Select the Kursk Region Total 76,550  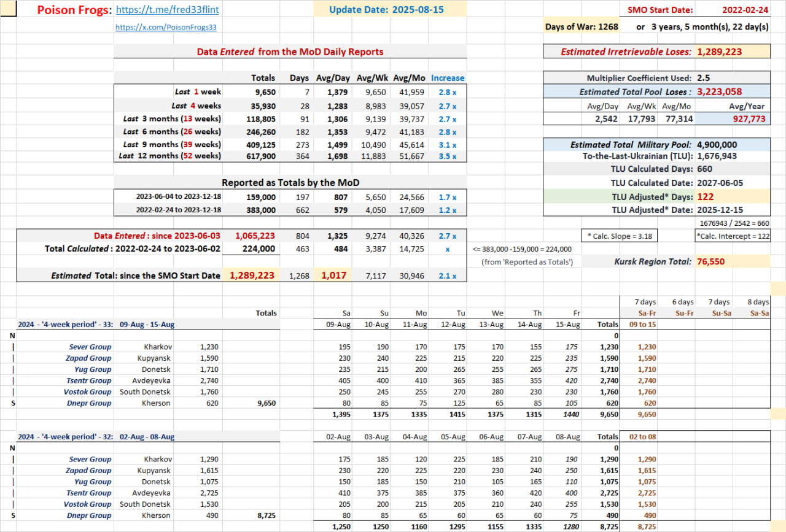coord(710,261)
